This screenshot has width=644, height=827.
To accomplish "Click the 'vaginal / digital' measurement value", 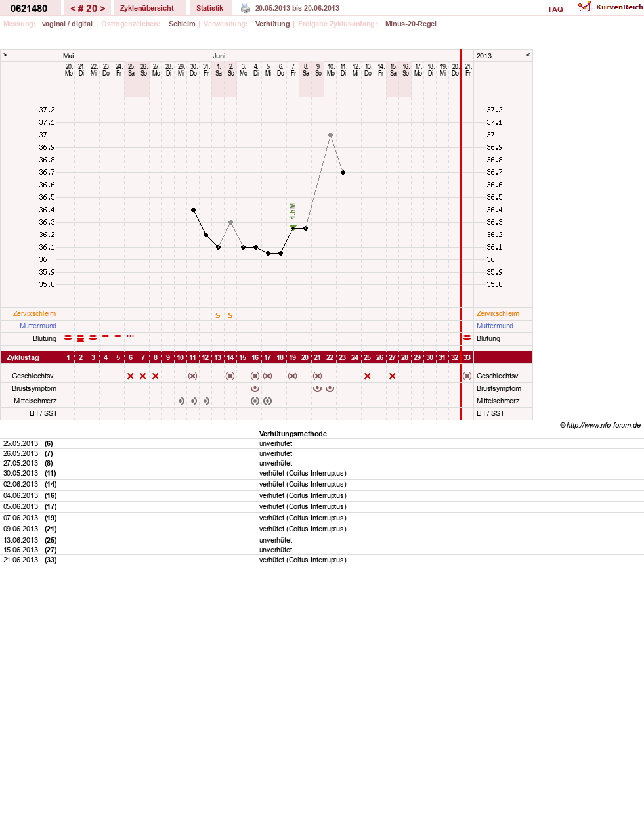I will point(67,24).
